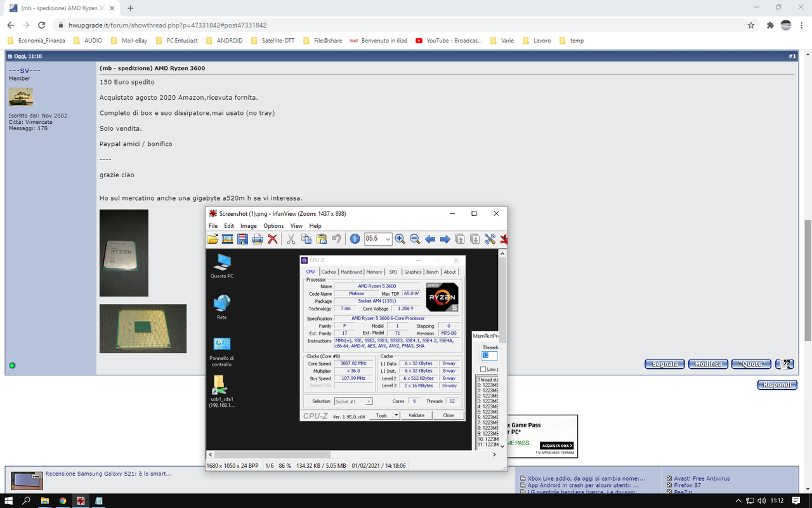The image size is (812, 508).
Task: Open the zoom percentage dropdown in IrfanView
Action: (x=389, y=239)
